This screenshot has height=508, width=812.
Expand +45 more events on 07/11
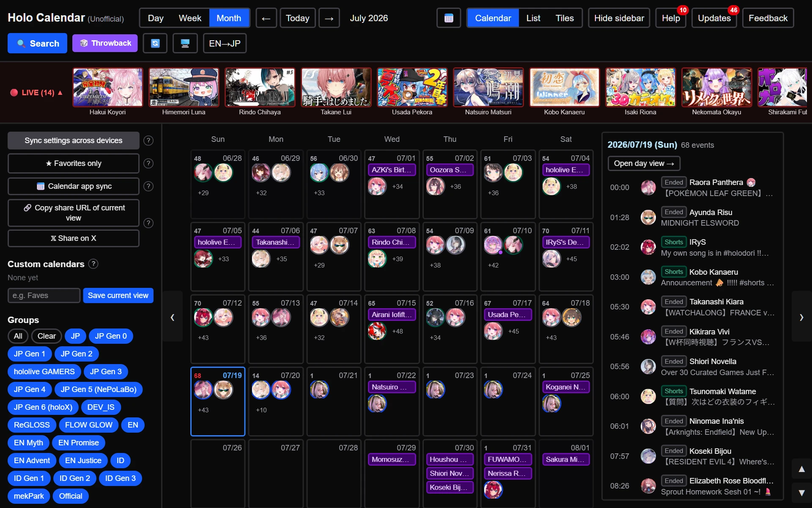coord(571,259)
